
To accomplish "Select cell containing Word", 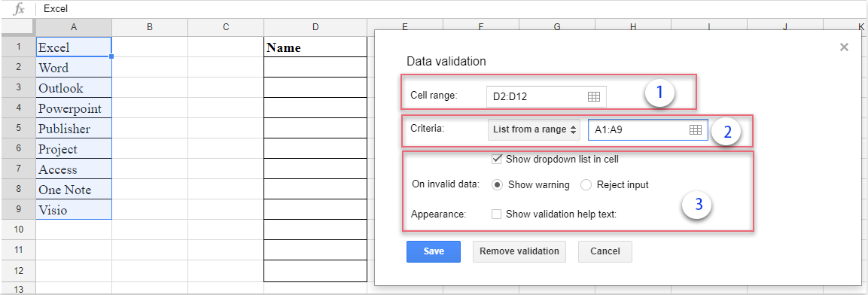I will click(x=74, y=68).
